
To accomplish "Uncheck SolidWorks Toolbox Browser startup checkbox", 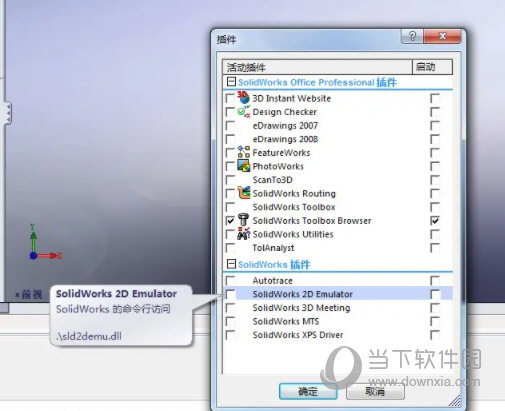I will (x=435, y=221).
